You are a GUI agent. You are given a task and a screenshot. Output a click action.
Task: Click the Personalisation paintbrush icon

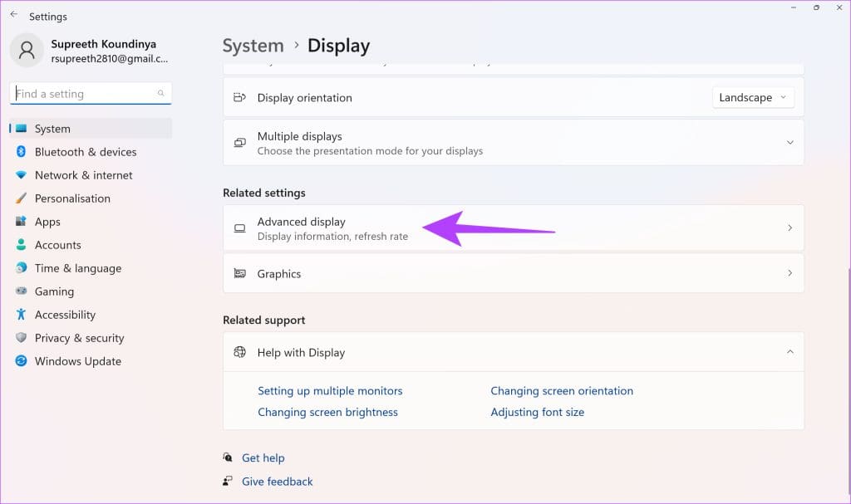(20, 198)
